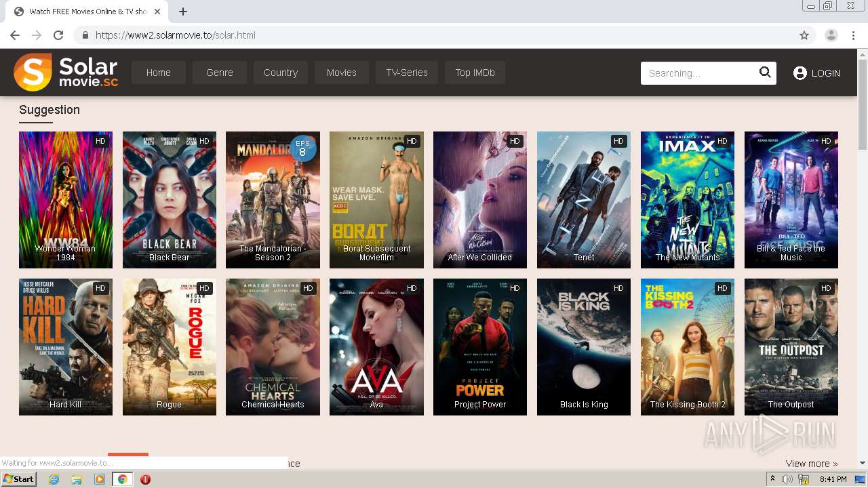Click the SolarMovie logo
Viewport: 868px width, 488px height.
pos(66,72)
